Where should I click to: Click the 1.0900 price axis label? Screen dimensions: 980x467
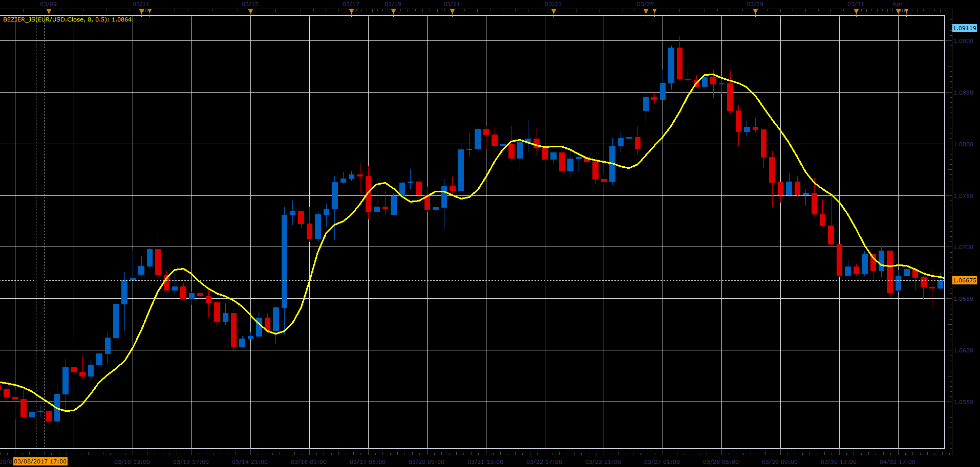tap(963, 41)
